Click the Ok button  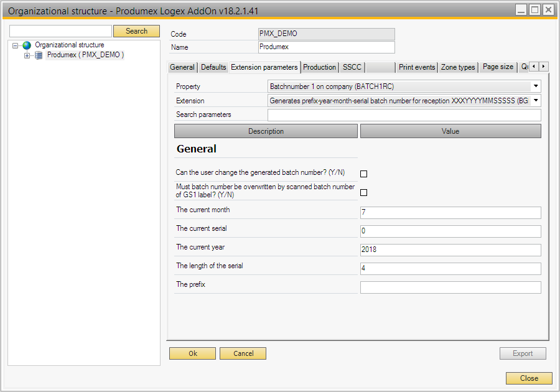tap(193, 353)
